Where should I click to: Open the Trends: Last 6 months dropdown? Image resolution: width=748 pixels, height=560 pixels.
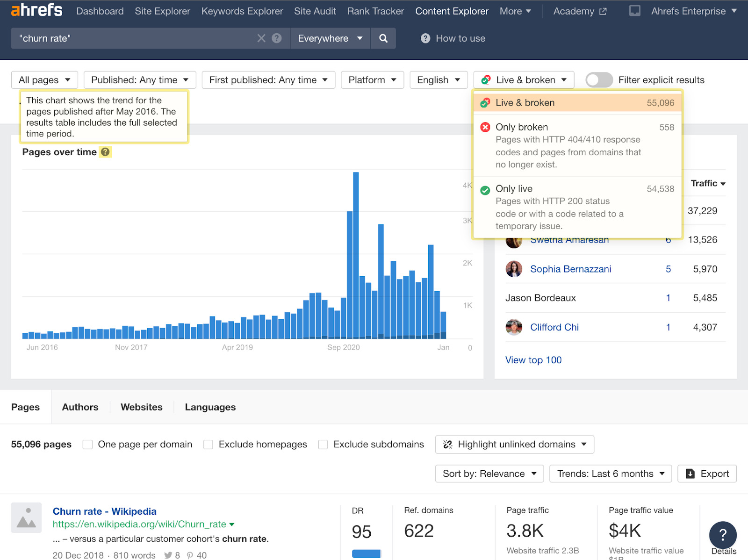[610, 474]
